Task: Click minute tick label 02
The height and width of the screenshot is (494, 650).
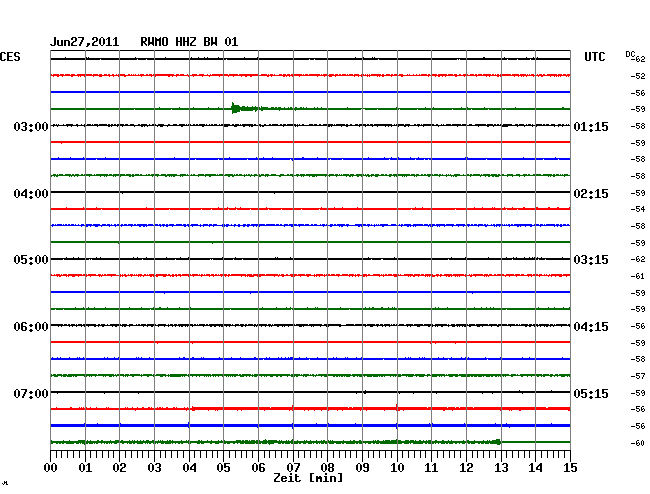Action: coord(119,467)
